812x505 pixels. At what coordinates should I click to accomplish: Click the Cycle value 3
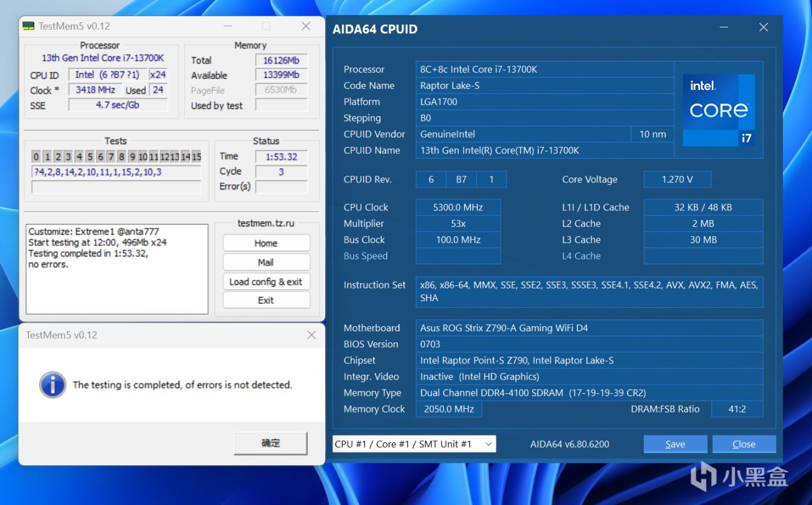(x=281, y=172)
